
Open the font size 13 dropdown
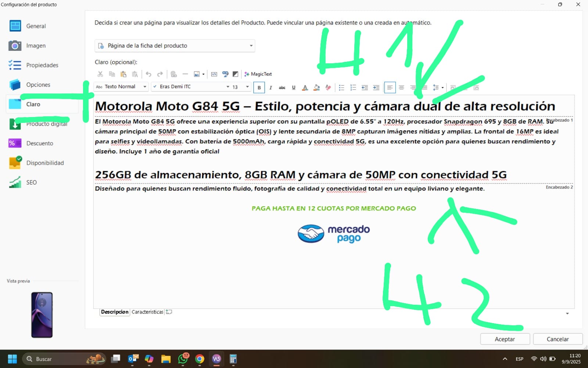click(x=241, y=87)
